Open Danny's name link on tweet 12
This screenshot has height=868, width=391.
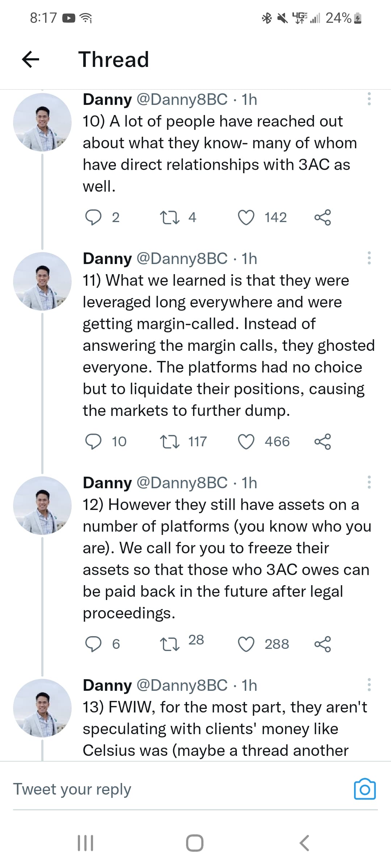coord(107,483)
